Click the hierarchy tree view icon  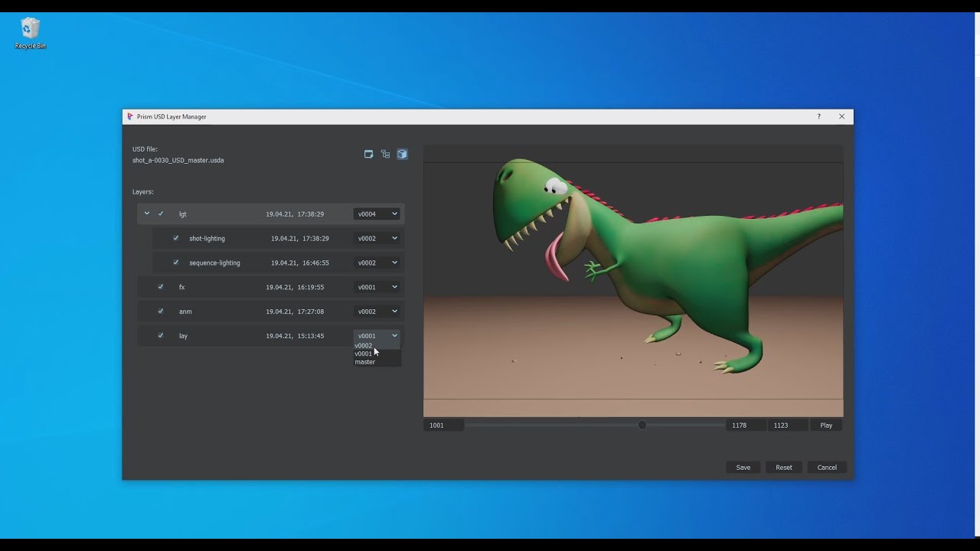point(385,154)
